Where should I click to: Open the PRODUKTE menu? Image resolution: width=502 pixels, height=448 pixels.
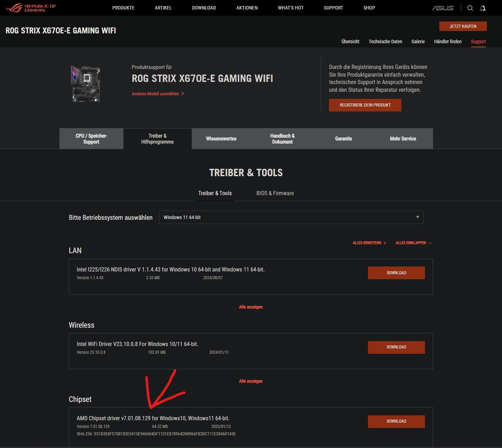pos(123,8)
